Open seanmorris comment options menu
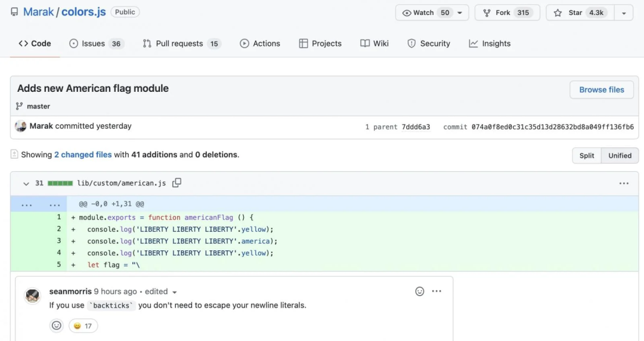The image size is (644, 341). (x=436, y=292)
